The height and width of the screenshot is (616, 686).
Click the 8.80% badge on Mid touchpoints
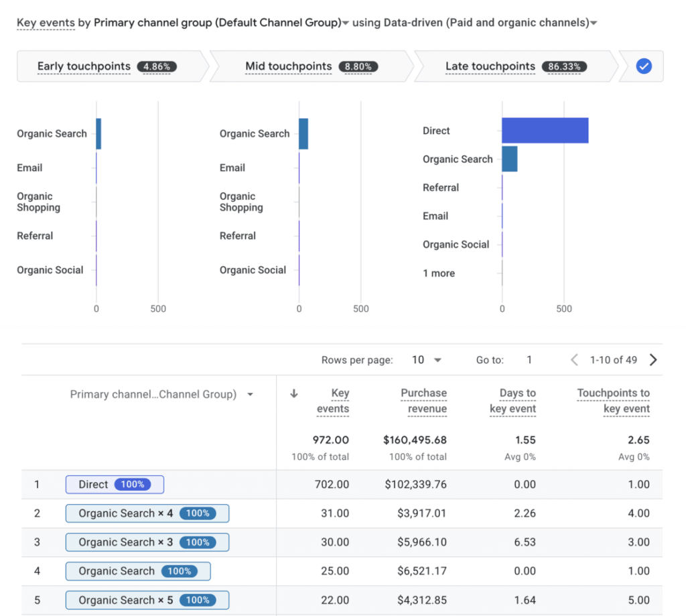(358, 66)
